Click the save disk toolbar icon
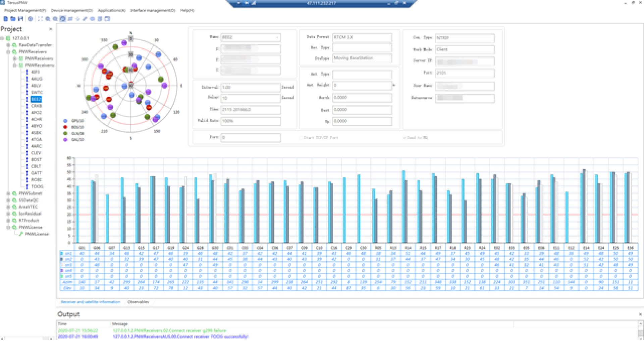The width and height of the screenshot is (644, 363). pos(20,19)
